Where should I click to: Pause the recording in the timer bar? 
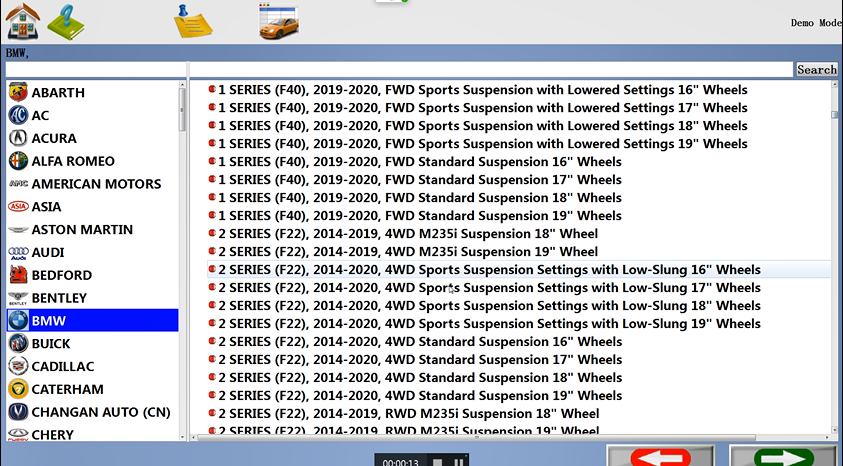tap(458, 462)
